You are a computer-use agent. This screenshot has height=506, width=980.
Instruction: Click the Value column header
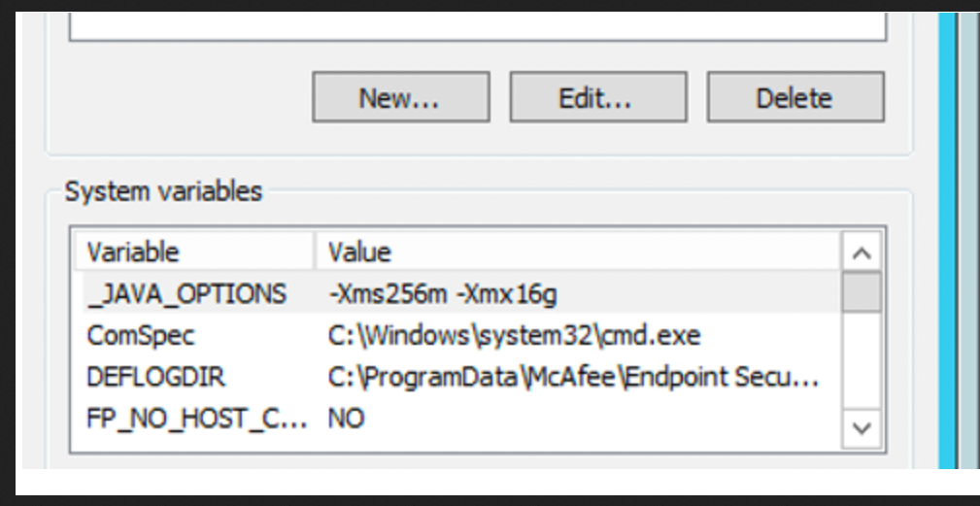pyautogui.click(x=578, y=252)
